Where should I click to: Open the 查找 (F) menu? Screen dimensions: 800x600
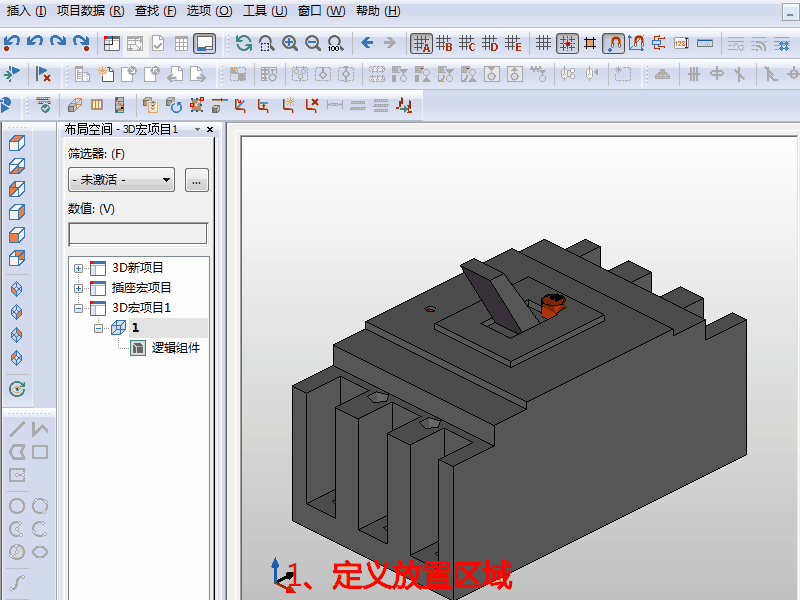pos(155,11)
